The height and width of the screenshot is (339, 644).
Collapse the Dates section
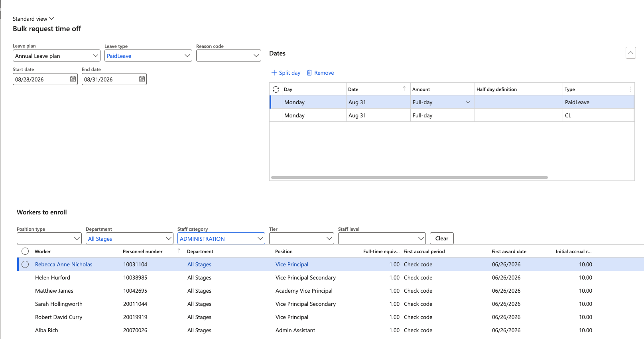click(631, 53)
